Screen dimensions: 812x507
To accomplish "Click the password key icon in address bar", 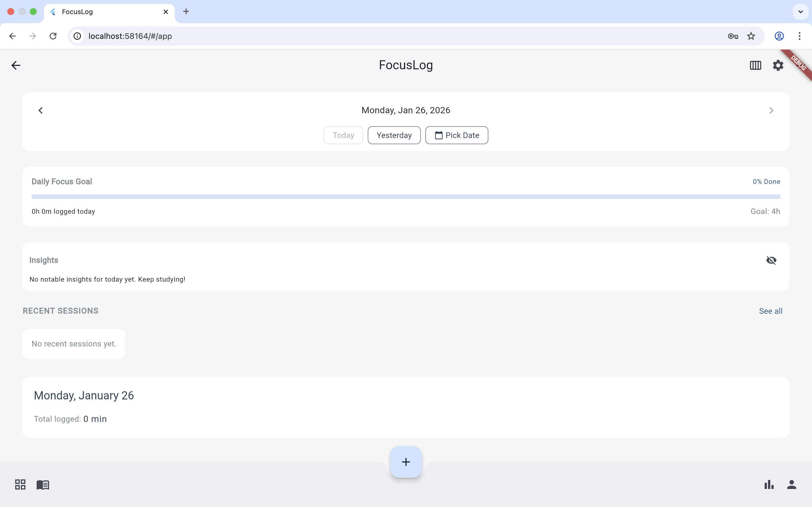I will [732, 36].
